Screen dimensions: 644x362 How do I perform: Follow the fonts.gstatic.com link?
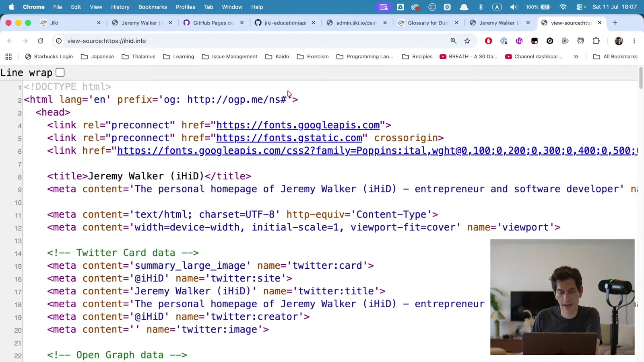pyautogui.click(x=289, y=138)
